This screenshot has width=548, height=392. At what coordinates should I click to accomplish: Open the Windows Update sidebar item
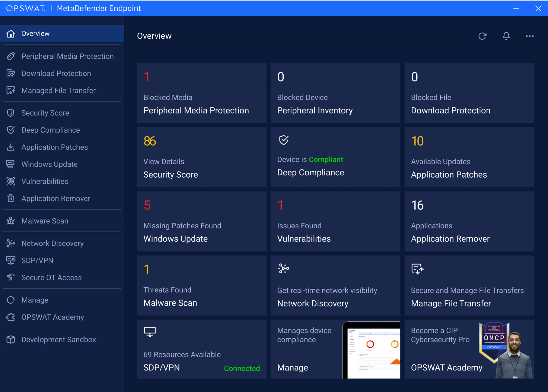49,164
